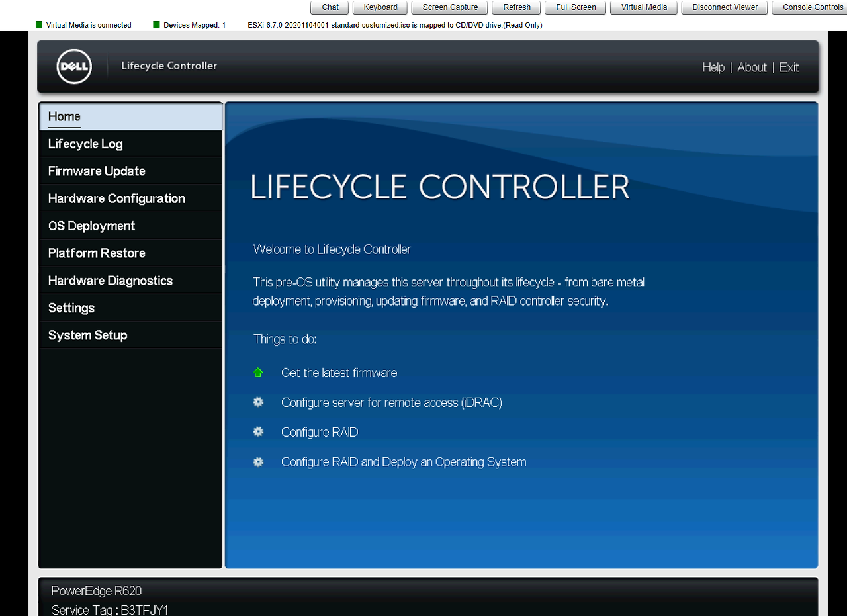Click Welcome to Lifecycle Controller text
This screenshot has width=847, height=616.
point(332,249)
